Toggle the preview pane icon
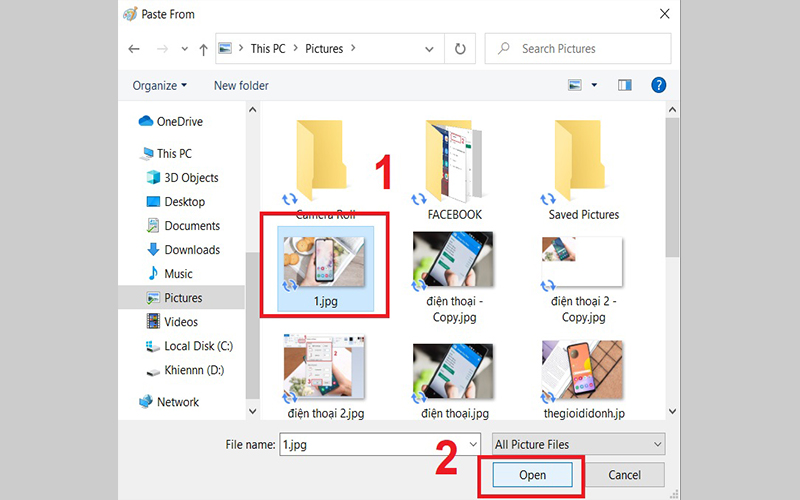Screen dimensions: 800x500 [626, 86]
